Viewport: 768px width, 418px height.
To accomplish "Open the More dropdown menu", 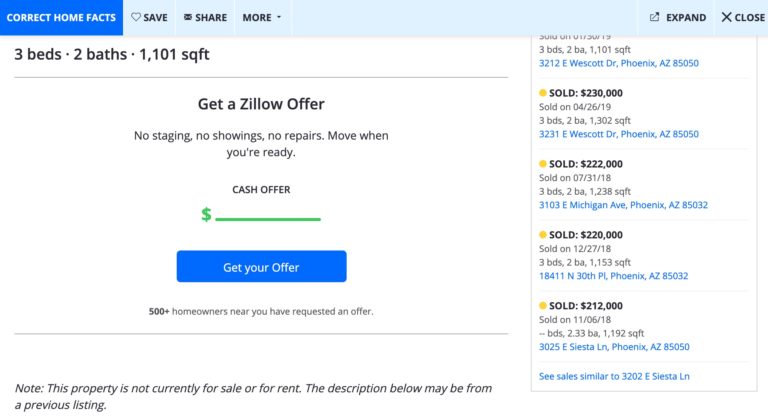I will coord(263,18).
